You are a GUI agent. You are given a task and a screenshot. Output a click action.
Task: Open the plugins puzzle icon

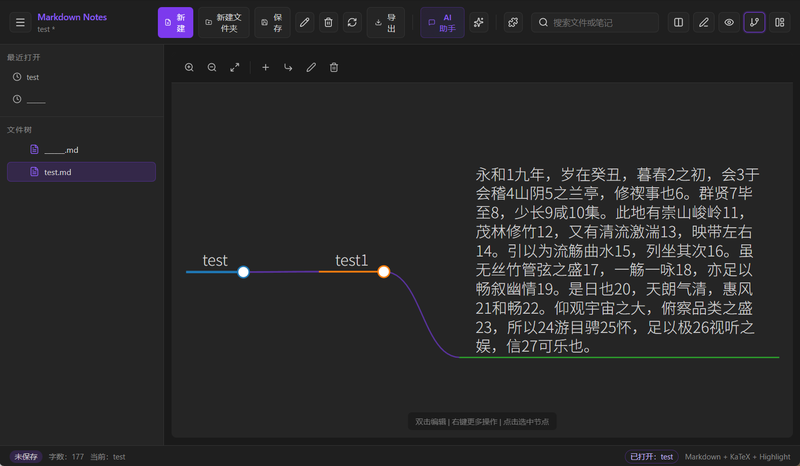pyautogui.click(x=512, y=22)
